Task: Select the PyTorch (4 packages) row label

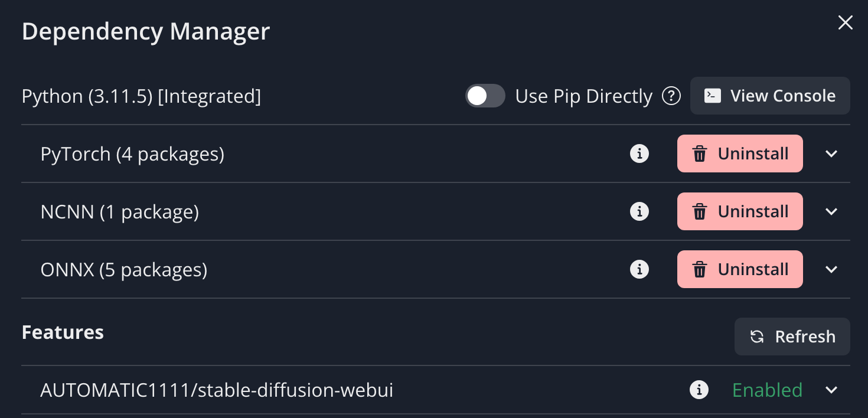Action: coord(132,154)
